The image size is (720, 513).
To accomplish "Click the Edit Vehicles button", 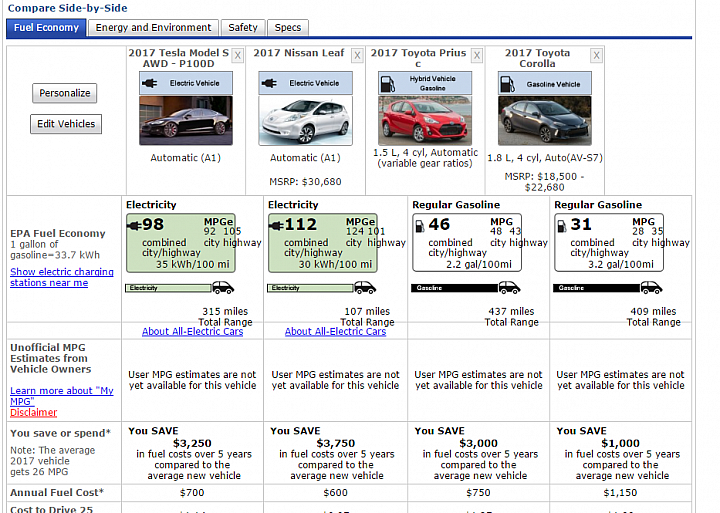I will click(x=66, y=124).
